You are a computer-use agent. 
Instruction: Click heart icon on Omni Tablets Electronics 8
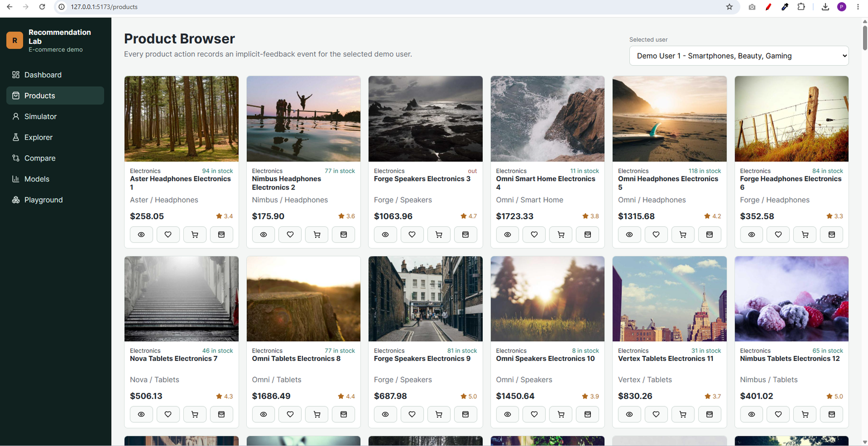point(290,414)
